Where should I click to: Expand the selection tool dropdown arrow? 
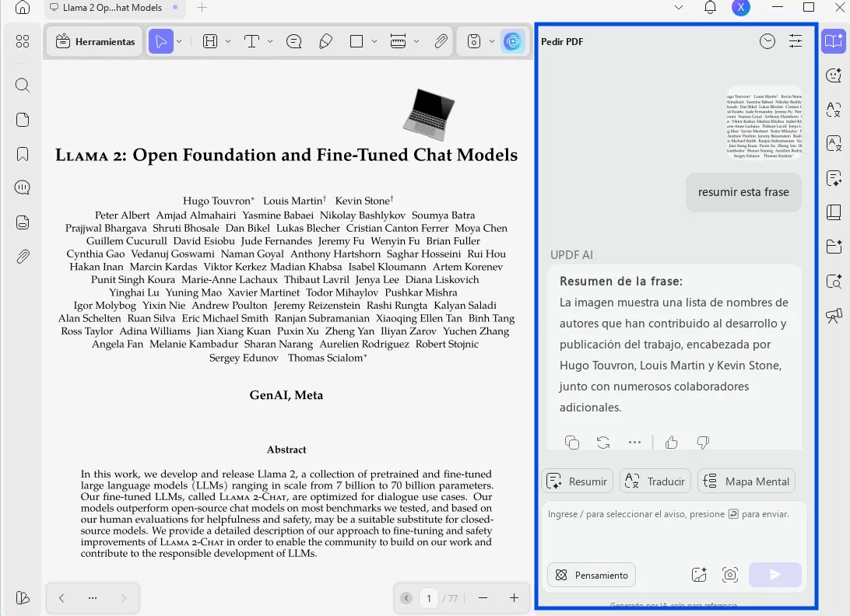click(180, 41)
